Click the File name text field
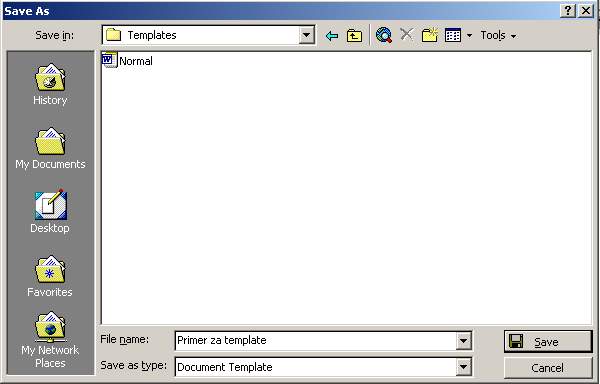Viewport: 600px width, 384px height. coord(316,340)
